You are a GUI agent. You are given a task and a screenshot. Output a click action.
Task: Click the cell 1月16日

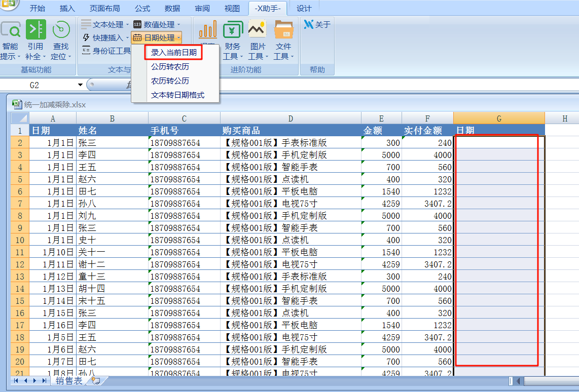tap(53, 325)
